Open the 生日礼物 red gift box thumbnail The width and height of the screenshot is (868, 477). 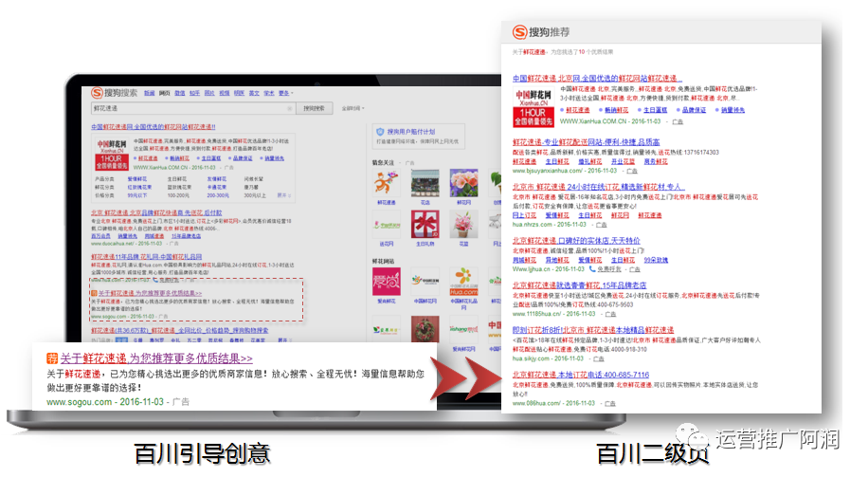pos(425,225)
